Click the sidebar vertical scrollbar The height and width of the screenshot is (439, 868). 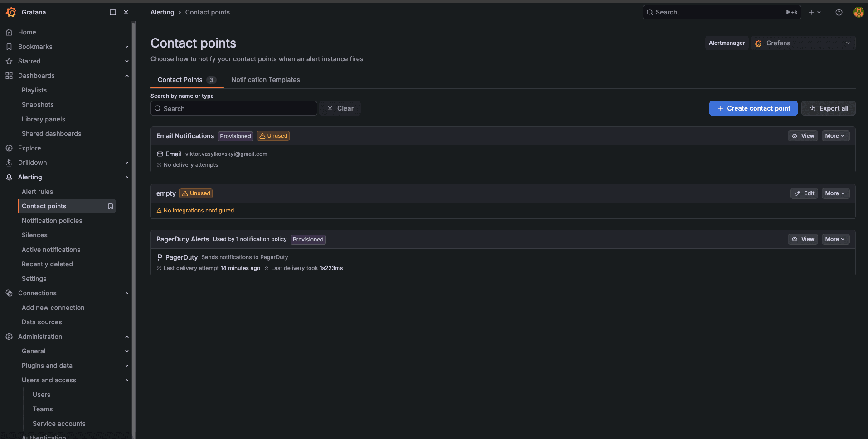133,230
